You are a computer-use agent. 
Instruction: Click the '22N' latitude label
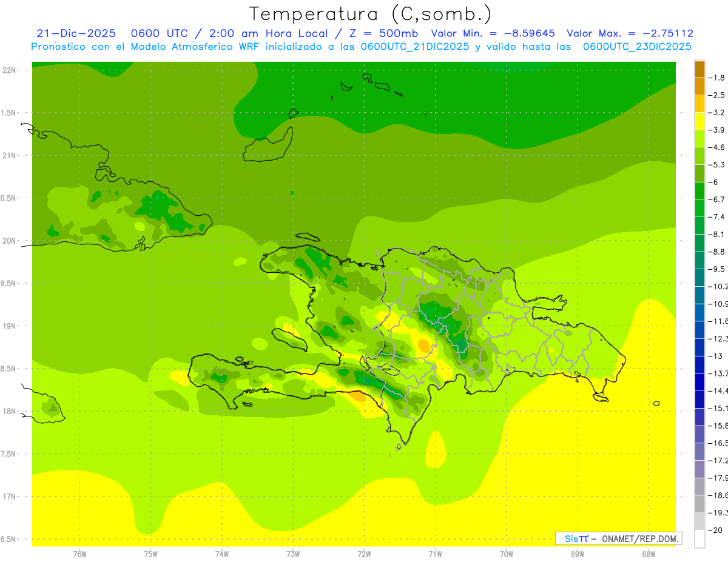[x=9, y=70]
